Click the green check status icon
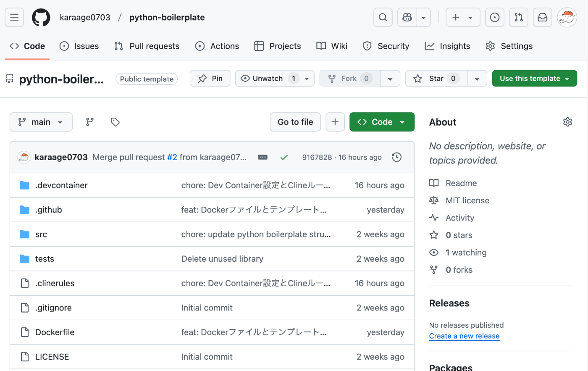This screenshot has width=588, height=371. (x=284, y=157)
